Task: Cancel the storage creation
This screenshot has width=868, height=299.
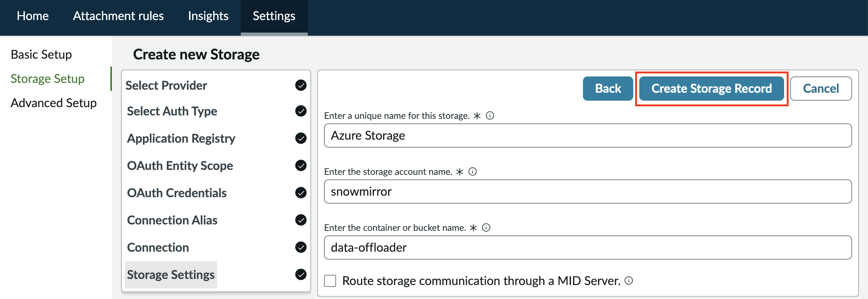Action: tap(821, 89)
